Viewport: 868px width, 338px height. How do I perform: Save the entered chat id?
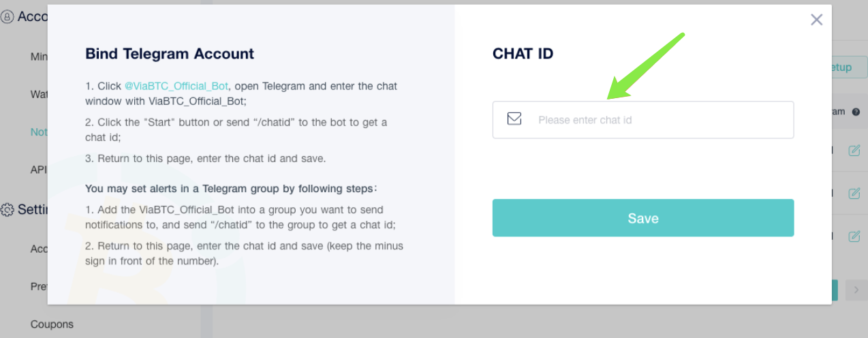pyautogui.click(x=643, y=218)
